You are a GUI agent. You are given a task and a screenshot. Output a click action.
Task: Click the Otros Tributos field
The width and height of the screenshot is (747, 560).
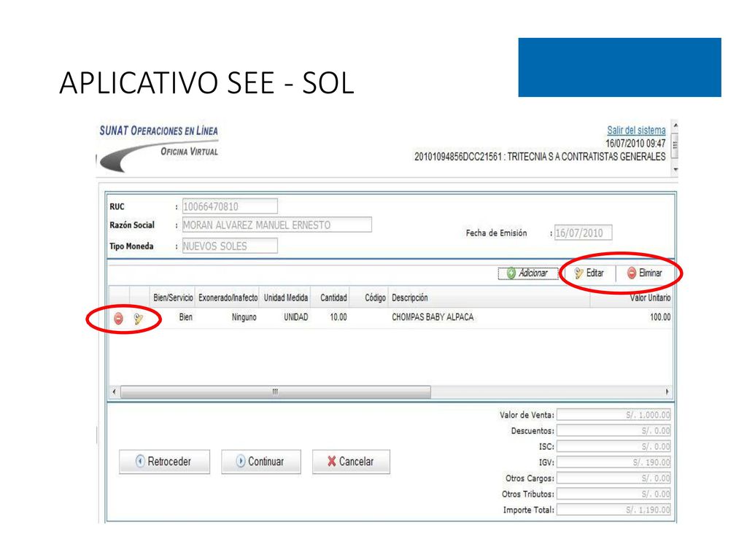pyautogui.click(x=614, y=494)
